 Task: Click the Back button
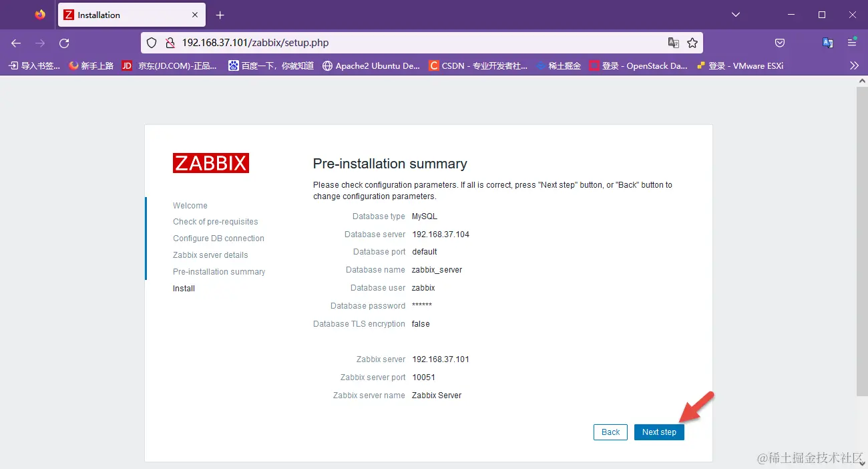[611, 432]
